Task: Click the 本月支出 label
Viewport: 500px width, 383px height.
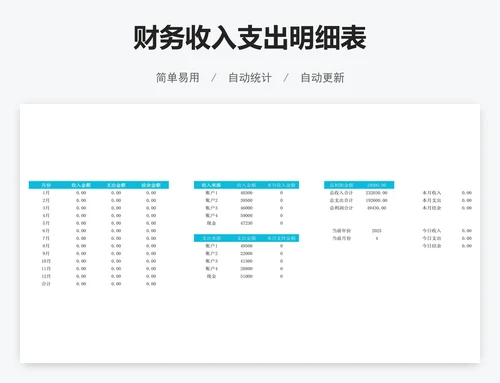Action: tap(432, 200)
